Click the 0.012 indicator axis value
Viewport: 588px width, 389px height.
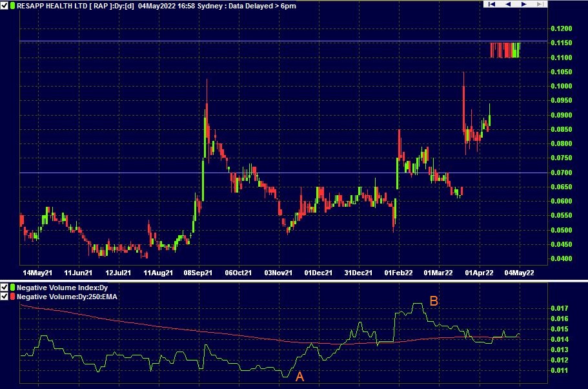560,360
